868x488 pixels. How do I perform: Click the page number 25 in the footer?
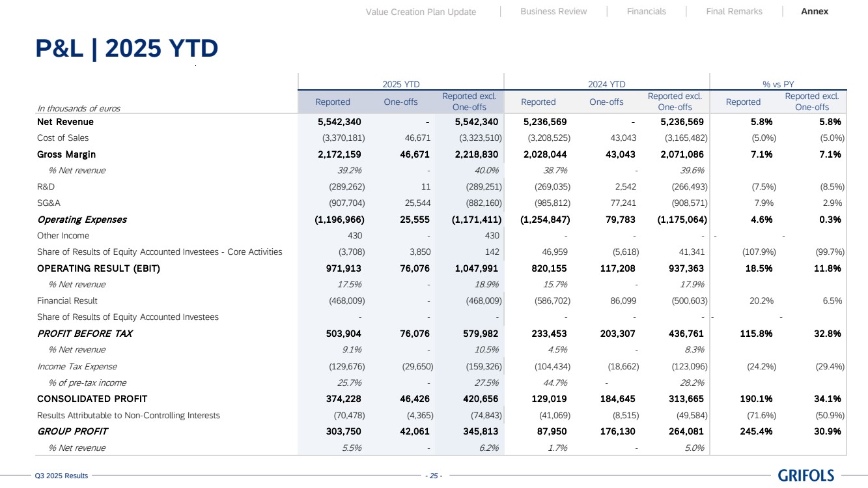pyautogui.click(x=433, y=476)
